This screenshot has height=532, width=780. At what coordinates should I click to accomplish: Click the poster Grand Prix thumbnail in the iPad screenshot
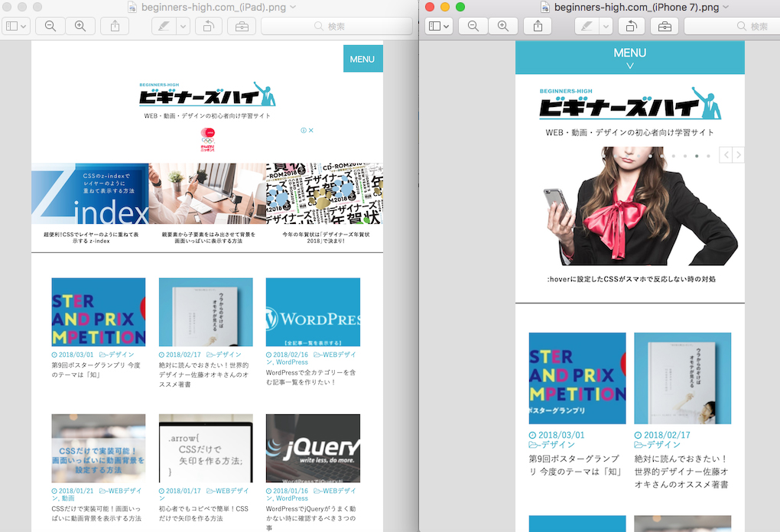coord(99,312)
